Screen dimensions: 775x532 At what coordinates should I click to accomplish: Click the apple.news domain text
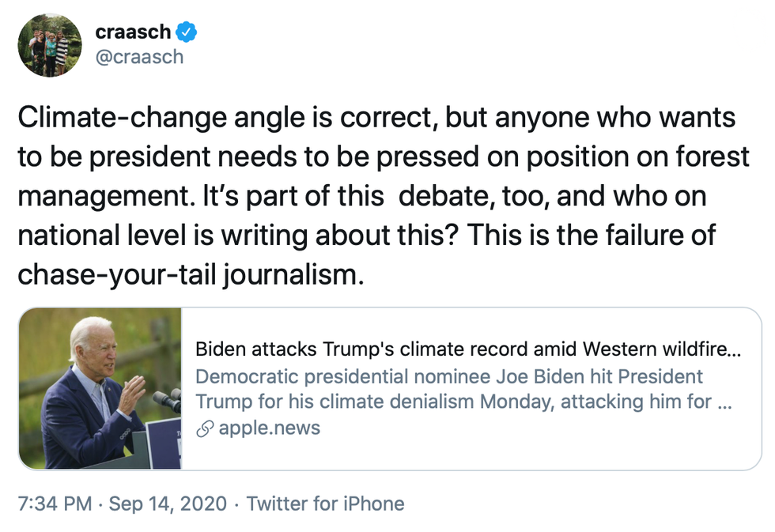coord(269,428)
